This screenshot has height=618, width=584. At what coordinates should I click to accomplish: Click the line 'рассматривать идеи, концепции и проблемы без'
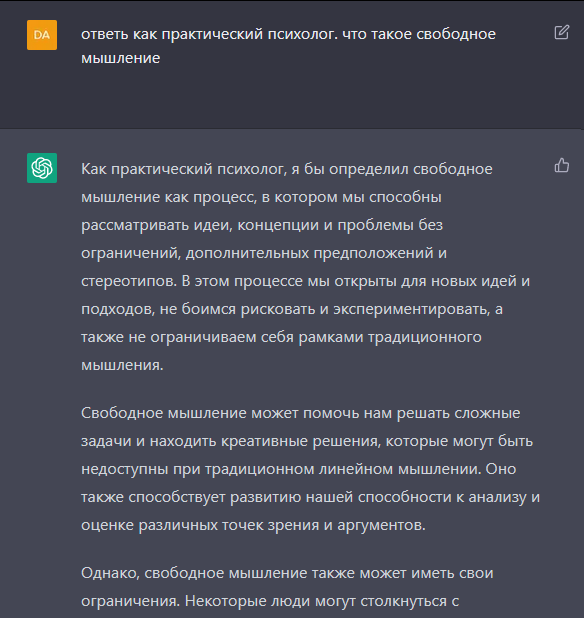(x=262, y=225)
